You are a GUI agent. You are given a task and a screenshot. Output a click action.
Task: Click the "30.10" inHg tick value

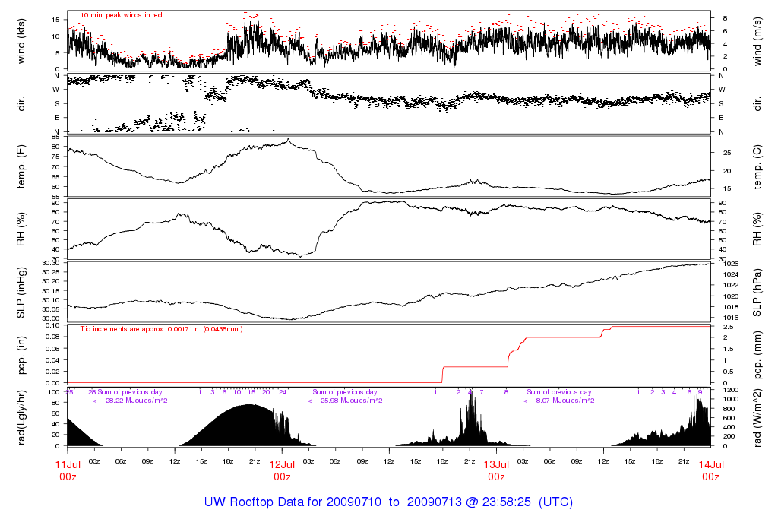click(x=51, y=299)
